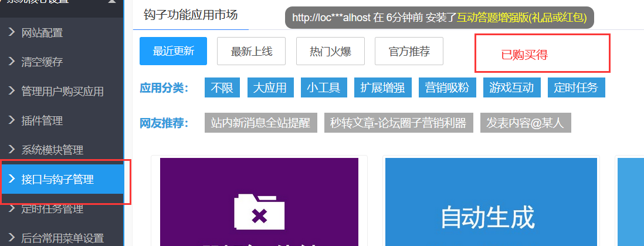
Task: Click the folder-with-X icon on the purple app card
Action: click(x=259, y=211)
